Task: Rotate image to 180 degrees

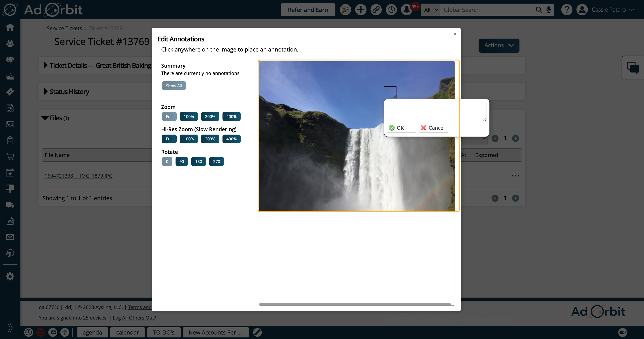Action: (199, 161)
